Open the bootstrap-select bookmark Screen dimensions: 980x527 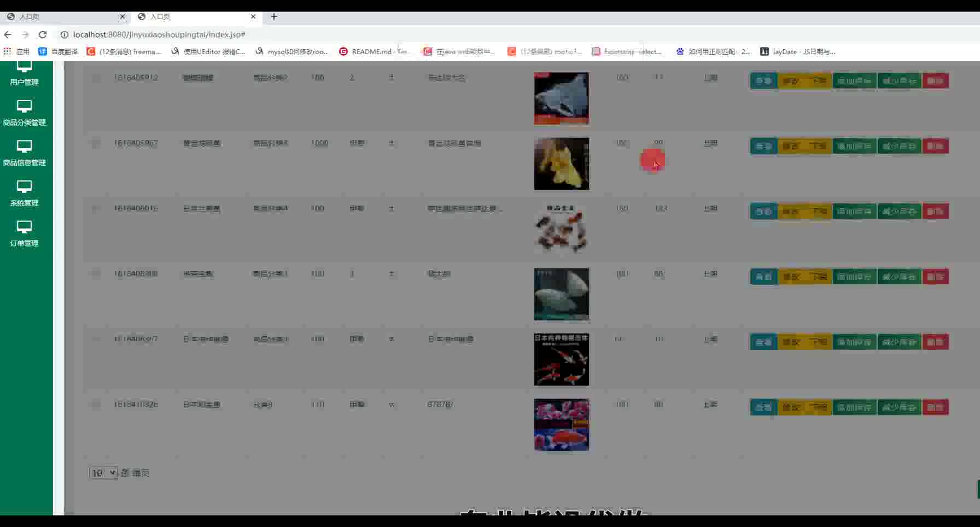(627, 51)
